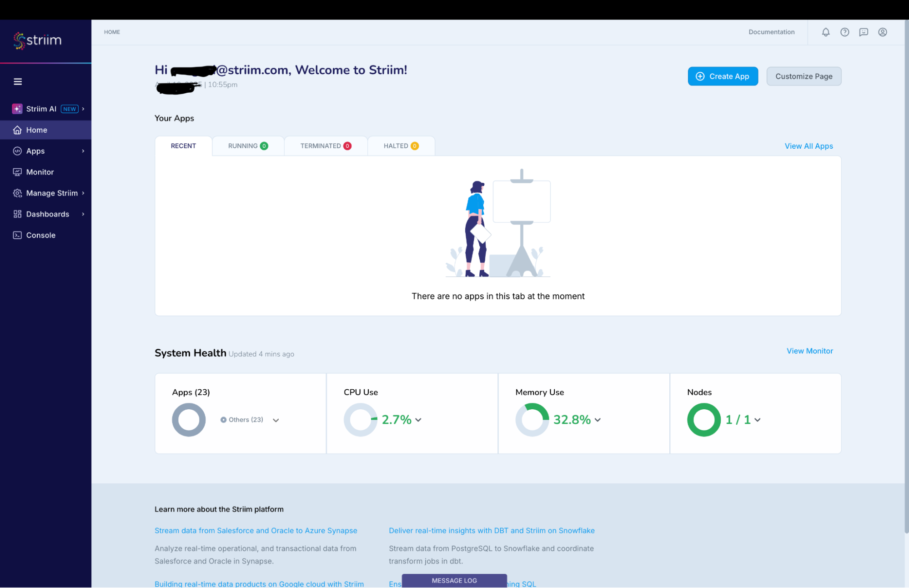The height and width of the screenshot is (588, 909).
Task: Click the Console terminal icon
Action: [x=17, y=235]
